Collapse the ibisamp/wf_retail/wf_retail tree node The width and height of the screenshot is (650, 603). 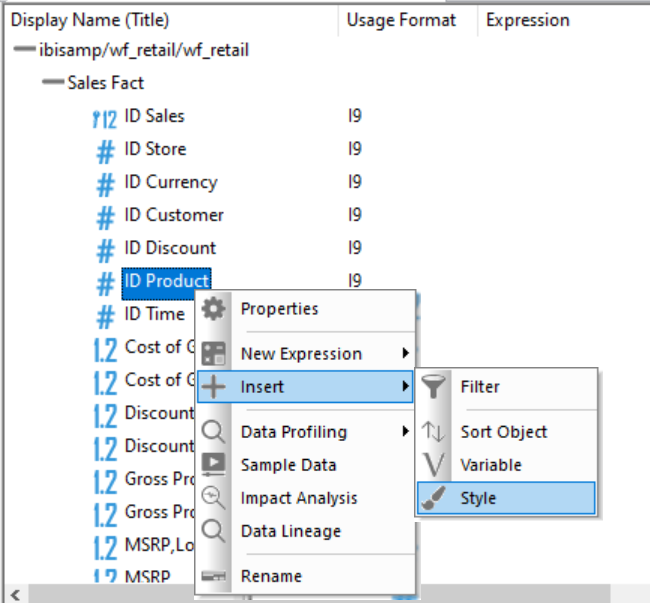pos(25,50)
